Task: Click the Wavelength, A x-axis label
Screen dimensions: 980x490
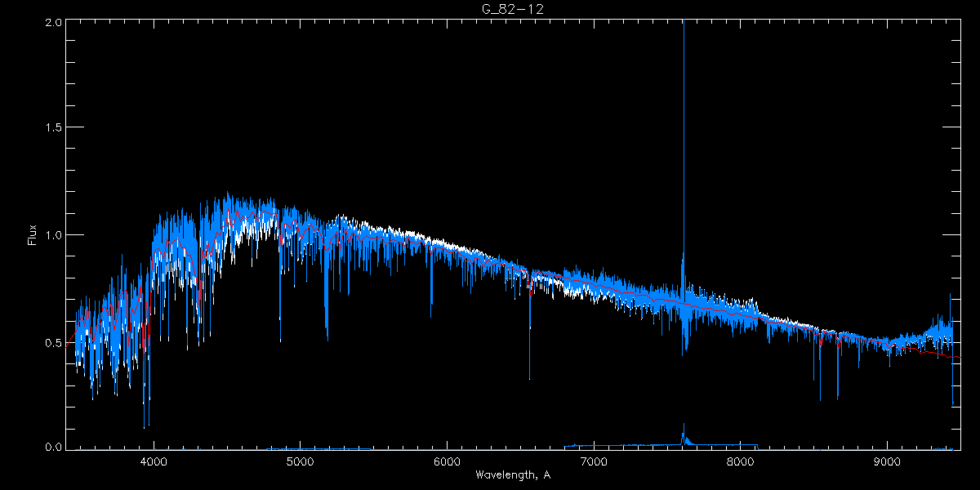Action: (512, 474)
